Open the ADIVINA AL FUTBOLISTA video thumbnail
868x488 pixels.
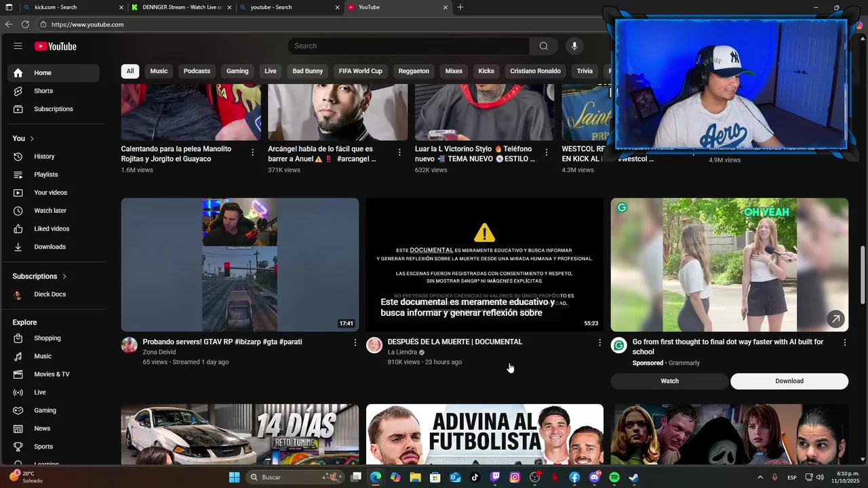(484, 434)
